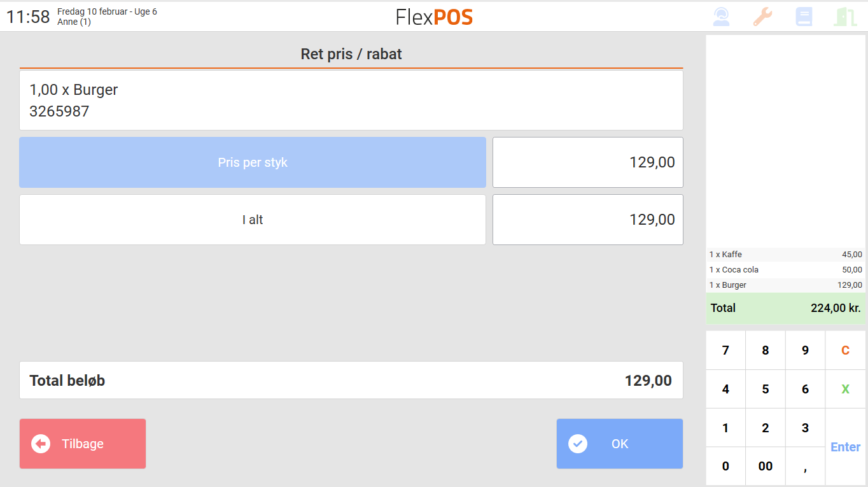Click the back arrow icon in Tilbage button
Image resolution: width=868 pixels, height=487 pixels.
click(40, 444)
